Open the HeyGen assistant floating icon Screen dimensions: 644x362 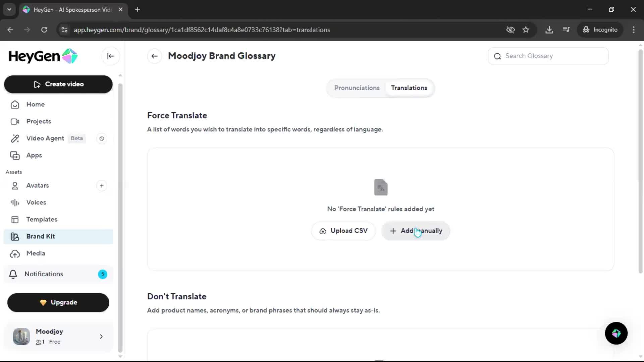pyautogui.click(x=616, y=333)
